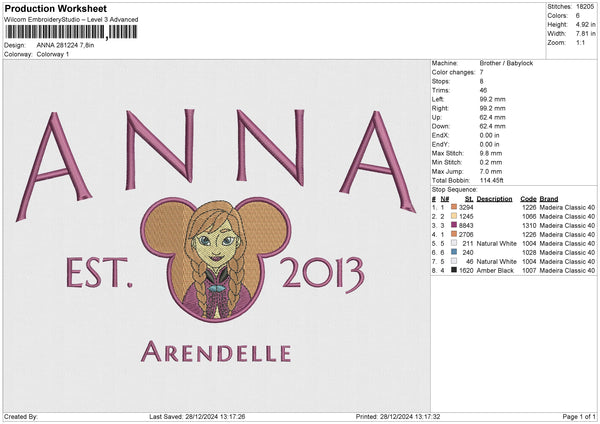Select the magenta swatch beside 8843
The width and height of the screenshot is (600, 424).
[454, 225]
